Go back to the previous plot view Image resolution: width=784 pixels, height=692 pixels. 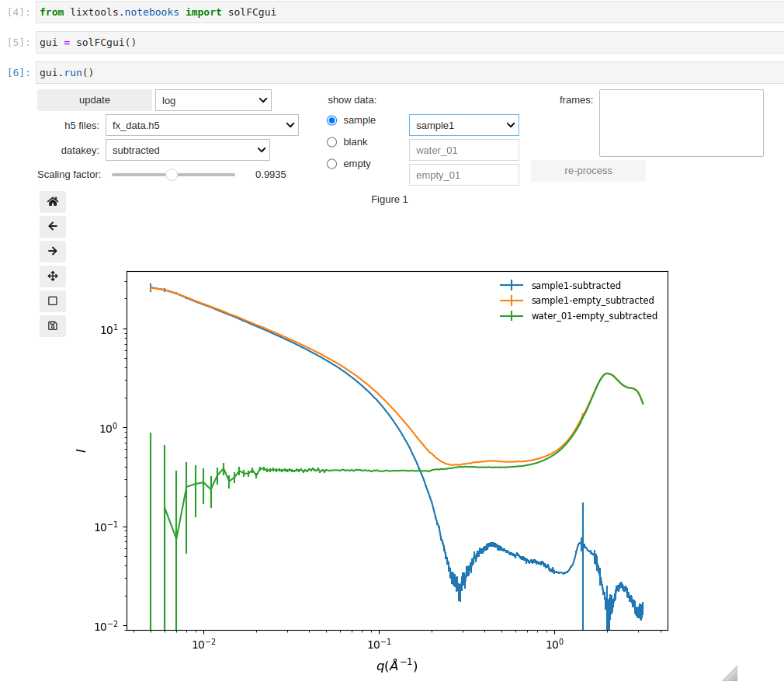pyautogui.click(x=53, y=226)
